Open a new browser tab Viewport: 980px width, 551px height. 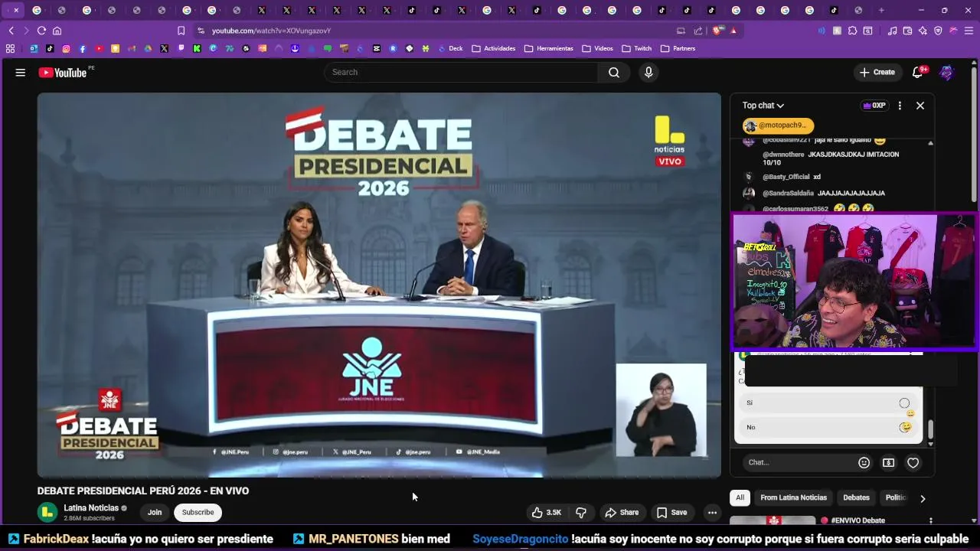click(x=881, y=10)
